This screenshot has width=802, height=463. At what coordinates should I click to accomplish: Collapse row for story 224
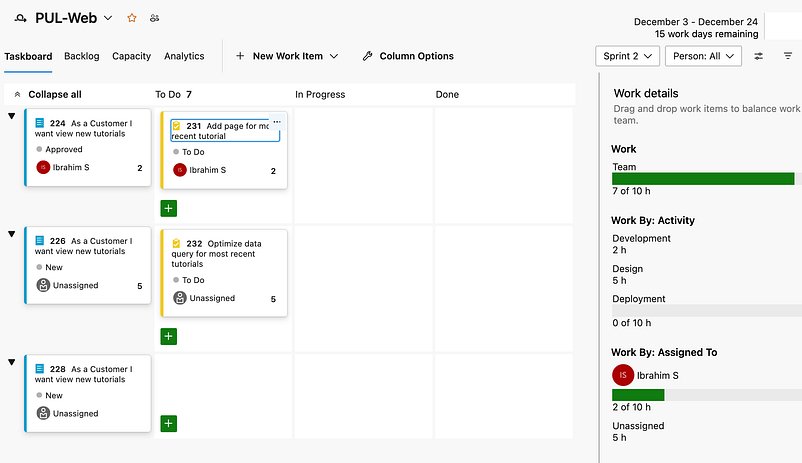click(12, 116)
